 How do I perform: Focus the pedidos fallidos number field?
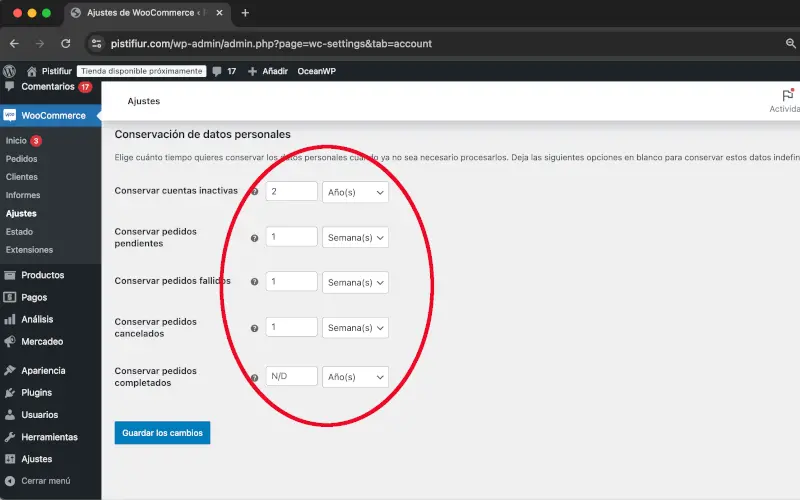coord(291,282)
